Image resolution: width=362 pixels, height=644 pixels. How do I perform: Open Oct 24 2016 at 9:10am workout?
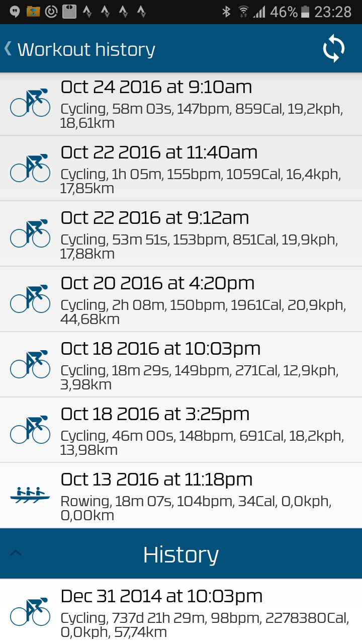(x=181, y=103)
